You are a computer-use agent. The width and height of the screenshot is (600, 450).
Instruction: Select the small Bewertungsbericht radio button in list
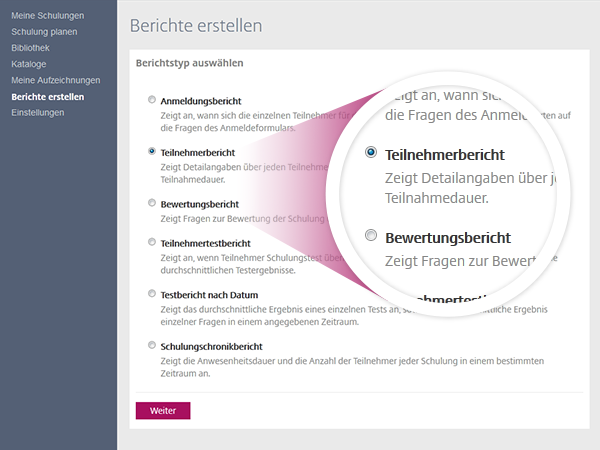coord(152,203)
